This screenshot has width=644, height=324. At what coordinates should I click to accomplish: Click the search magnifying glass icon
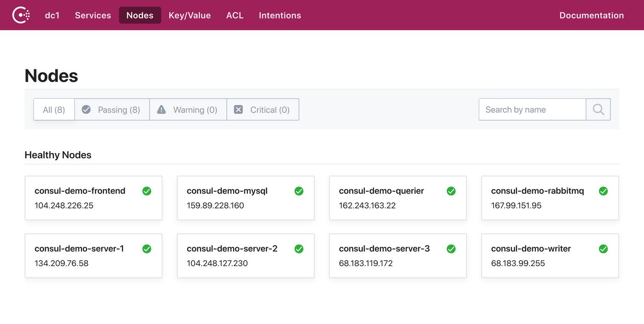(598, 109)
